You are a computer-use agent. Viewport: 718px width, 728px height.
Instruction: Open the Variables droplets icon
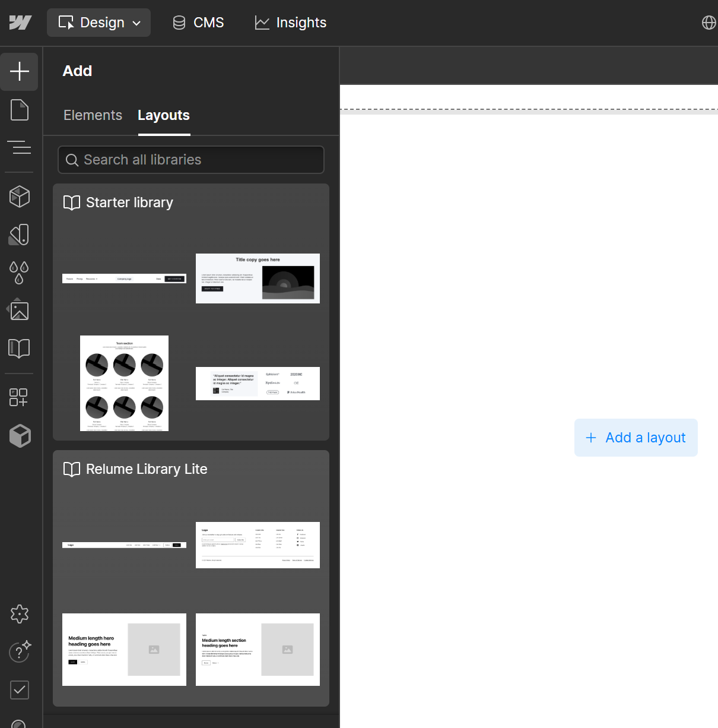(x=20, y=273)
